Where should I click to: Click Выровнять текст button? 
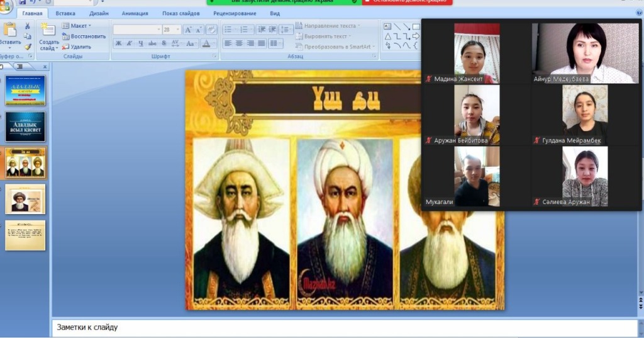323,36
